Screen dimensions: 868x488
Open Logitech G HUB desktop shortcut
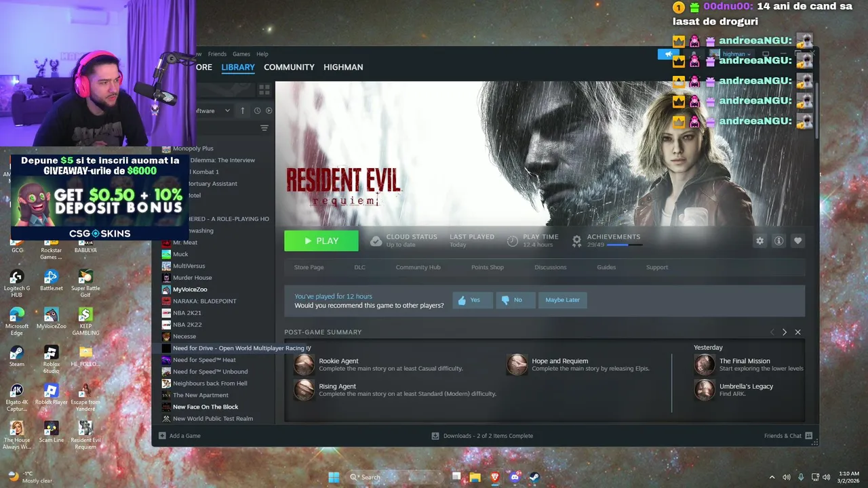(x=17, y=284)
